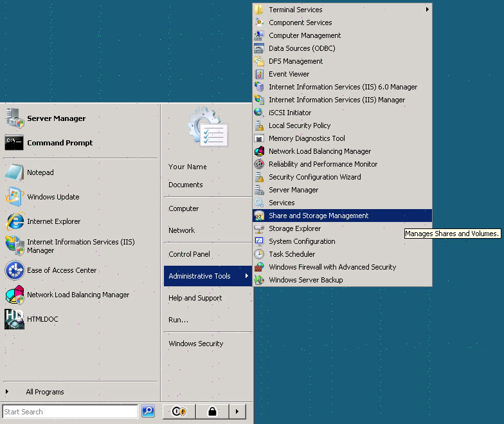
Task: Open Internet Information Services (IIS) Manager submenu entry
Action: (342, 100)
